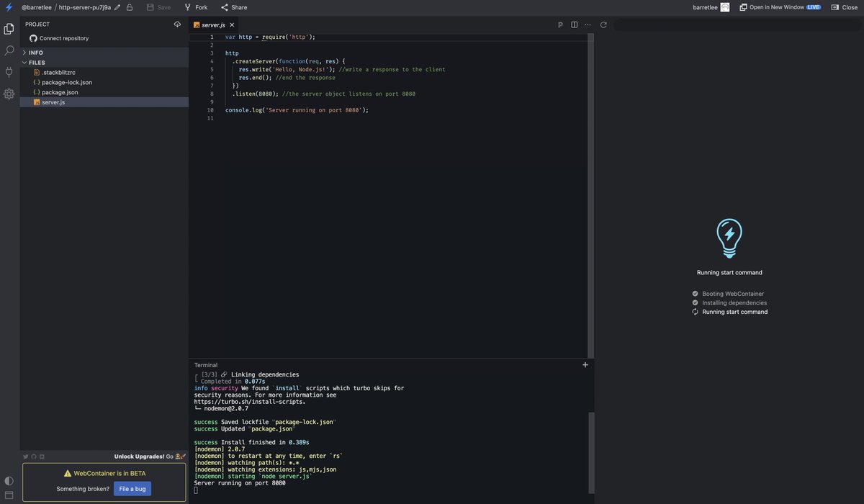Viewport: 864px width, 504px height.
Task: Click the Close preview button
Action: point(844,7)
